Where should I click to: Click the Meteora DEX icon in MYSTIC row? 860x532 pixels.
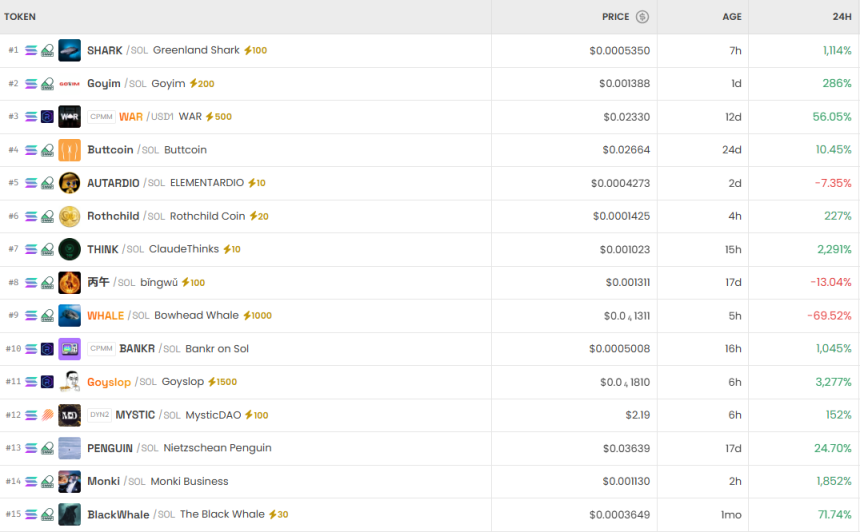coord(47,415)
